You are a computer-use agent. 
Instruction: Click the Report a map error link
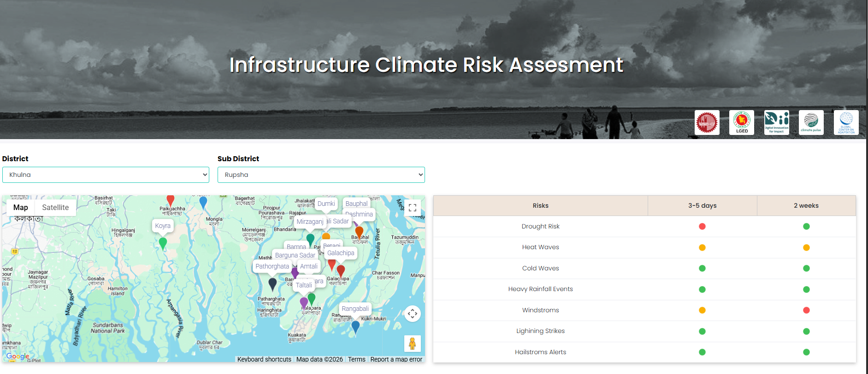pos(396,359)
